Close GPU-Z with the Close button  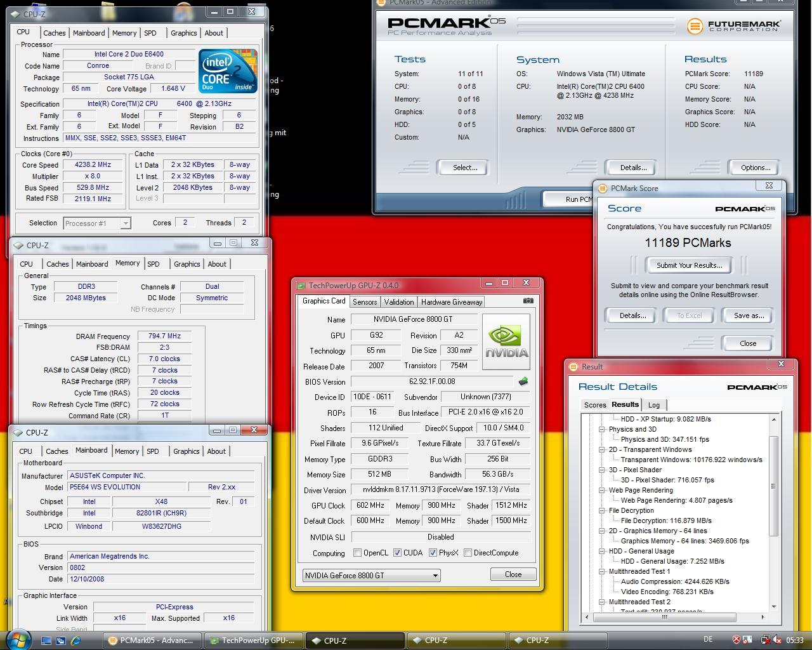513,574
